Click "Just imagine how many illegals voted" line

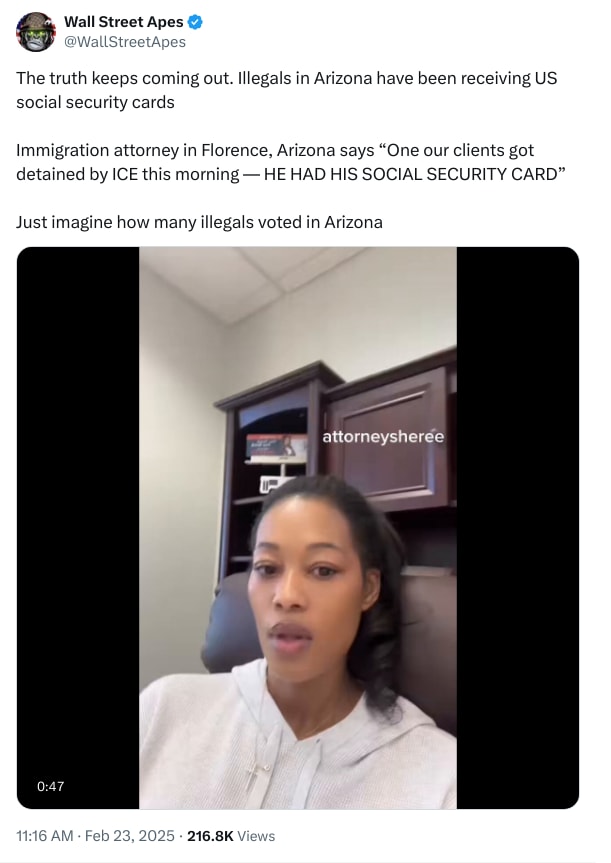[199, 222]
